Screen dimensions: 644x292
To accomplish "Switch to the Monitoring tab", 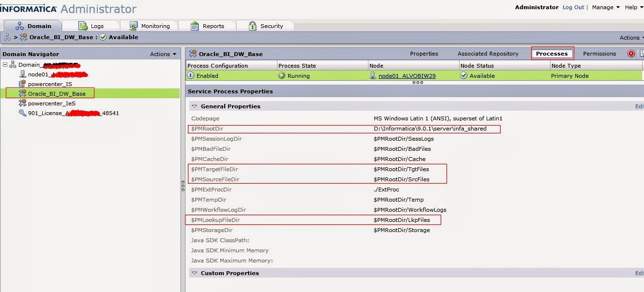I will pyautogui.click(x=149, y=26).
